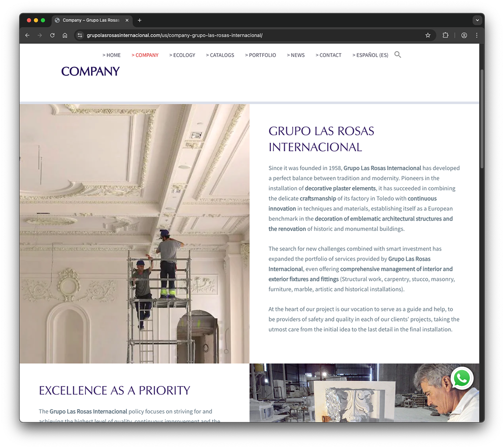The width and height of the screenshot is (504, 448).
Task: Open the user profile icon
Action: pyautogui.click(x=464, y=35)
